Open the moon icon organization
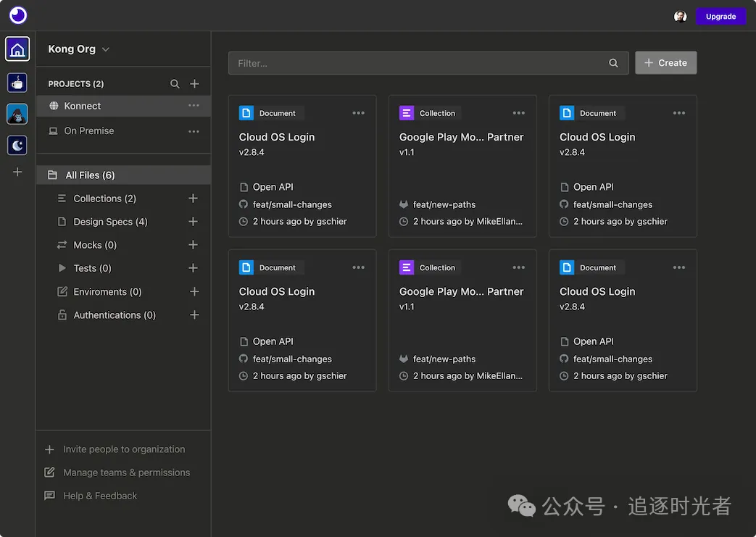756x537 pixels. pyautogui.click(x=17, y=145)
